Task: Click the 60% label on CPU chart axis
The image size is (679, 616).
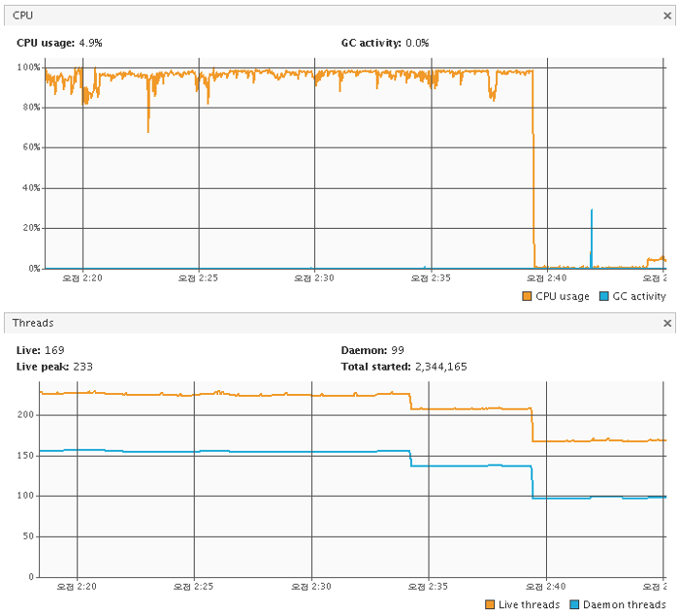Action: (28, 147)
